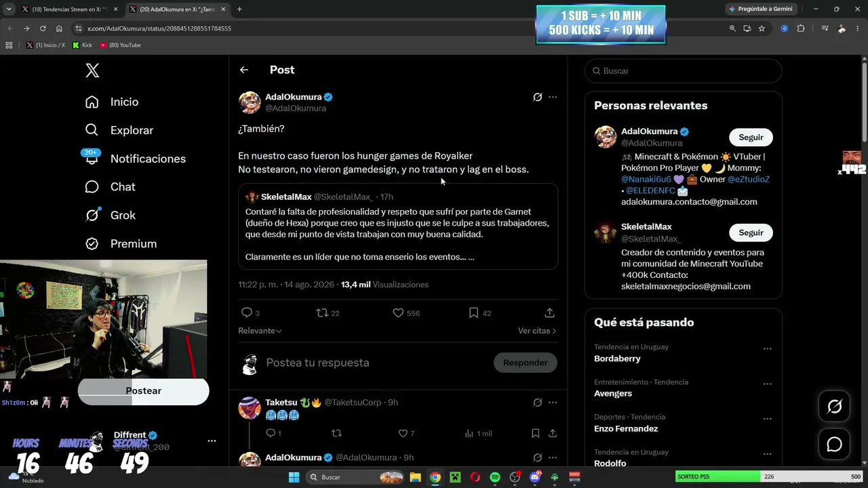The height and width of the screenshot is (488, 868).
Task: Repost the main post (22 reposts)
Action: click(x=328, y=312)
